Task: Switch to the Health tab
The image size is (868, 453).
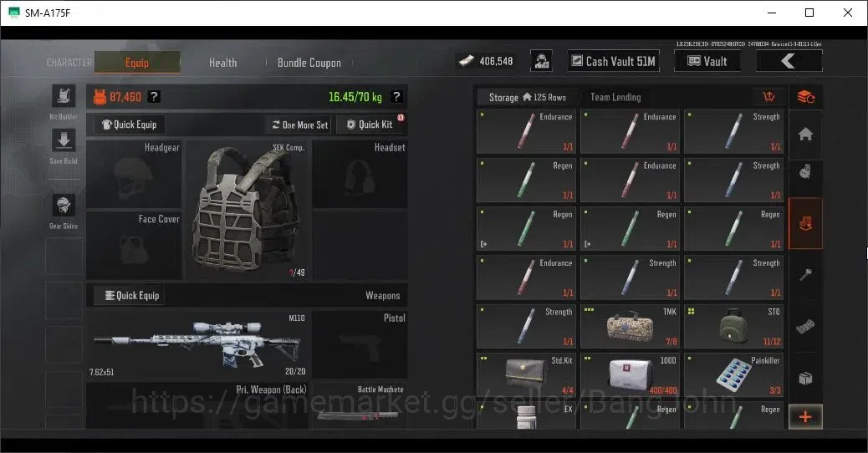Action: tap(223, 63)
